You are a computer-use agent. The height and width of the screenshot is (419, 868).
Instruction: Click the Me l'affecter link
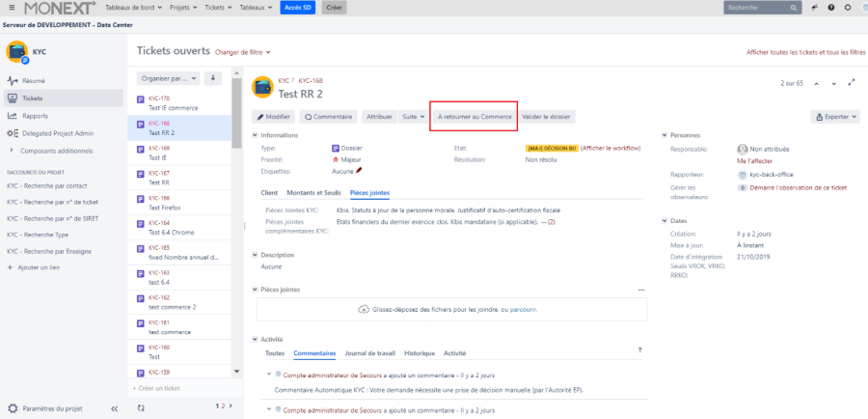755,161
